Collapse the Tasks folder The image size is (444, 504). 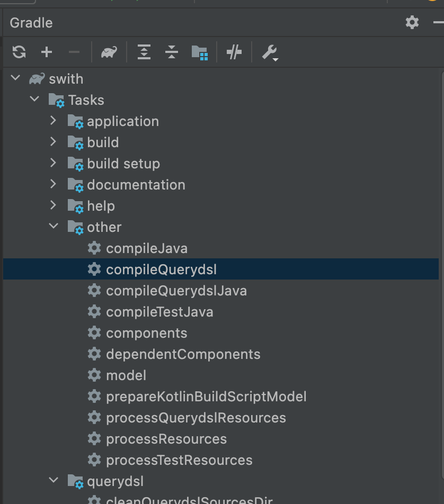34,100
